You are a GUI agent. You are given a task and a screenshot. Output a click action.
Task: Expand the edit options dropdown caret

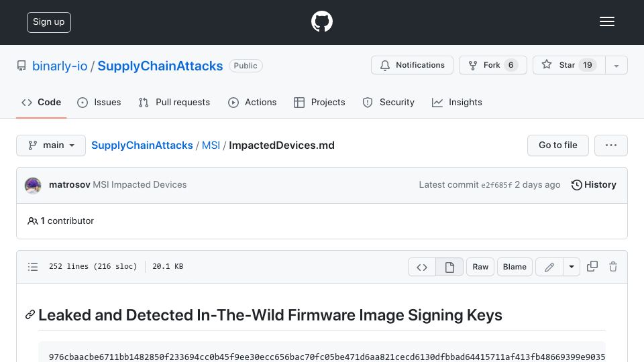click(572, 267)
